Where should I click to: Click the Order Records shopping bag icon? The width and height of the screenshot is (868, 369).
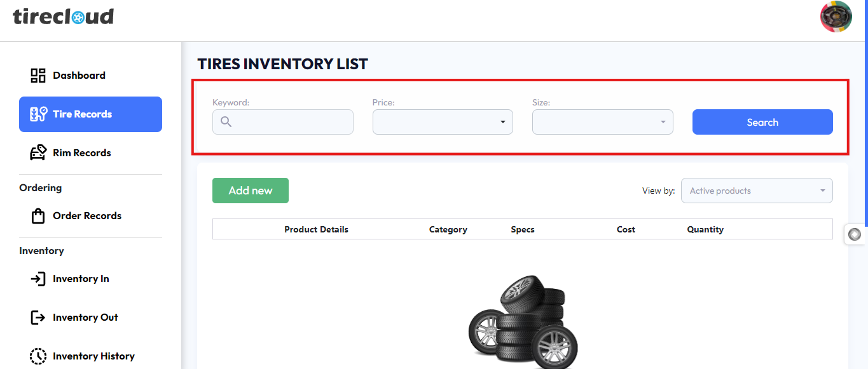[x=38, y=216]
